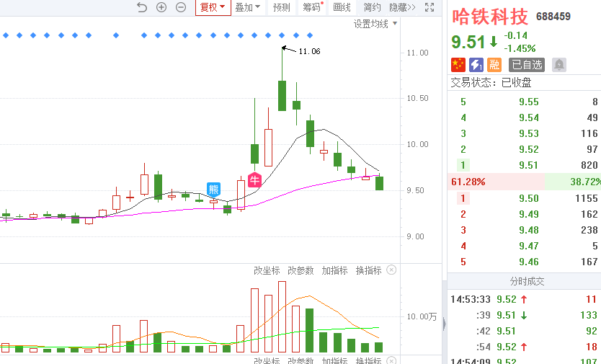Select the 筹码 chip distribution tab
601x364 pixels.
tap(311, 7)
